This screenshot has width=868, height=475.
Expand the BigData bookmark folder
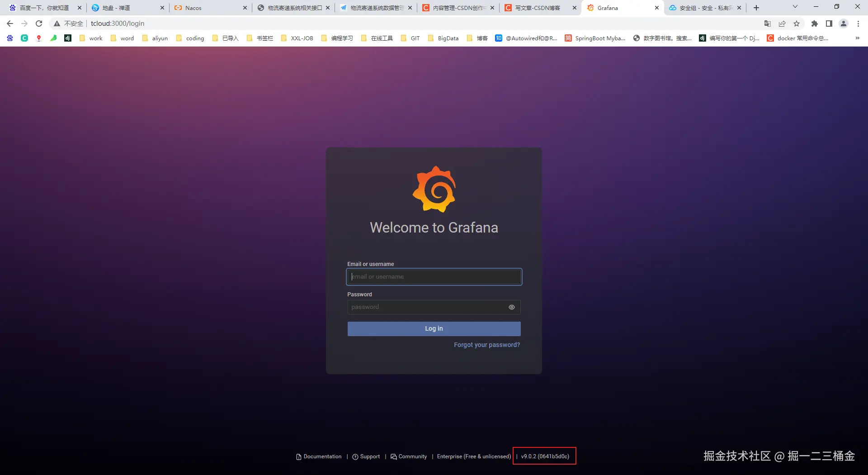[x=443, y=38]
